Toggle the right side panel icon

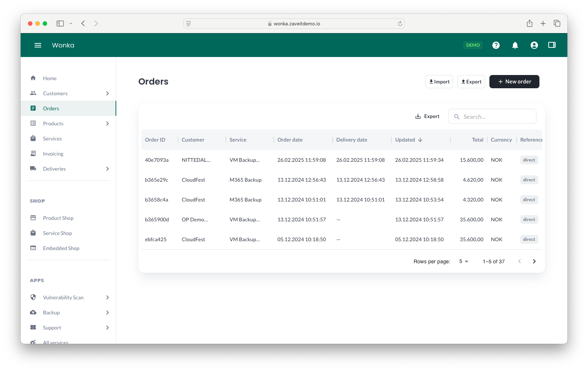(x=552, y=45)
